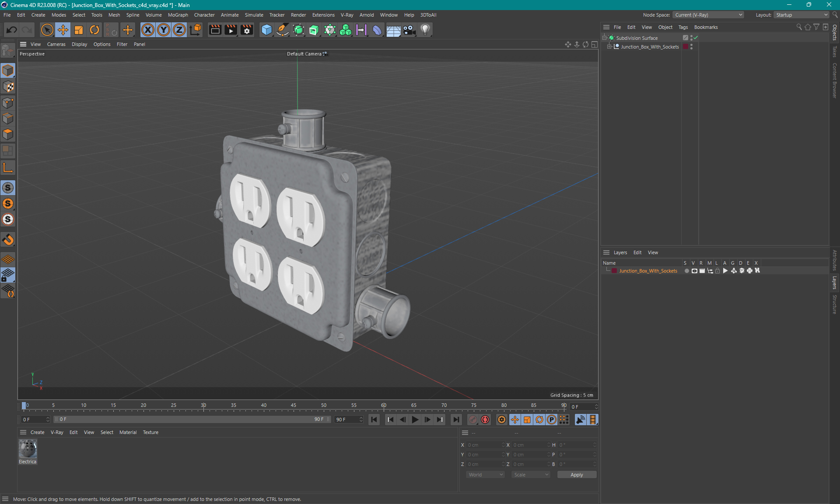Viewport: 840px width, 504px height.
Task: Click the Light bulb icon
Action: pyautogui.click(x=425, y=30)
